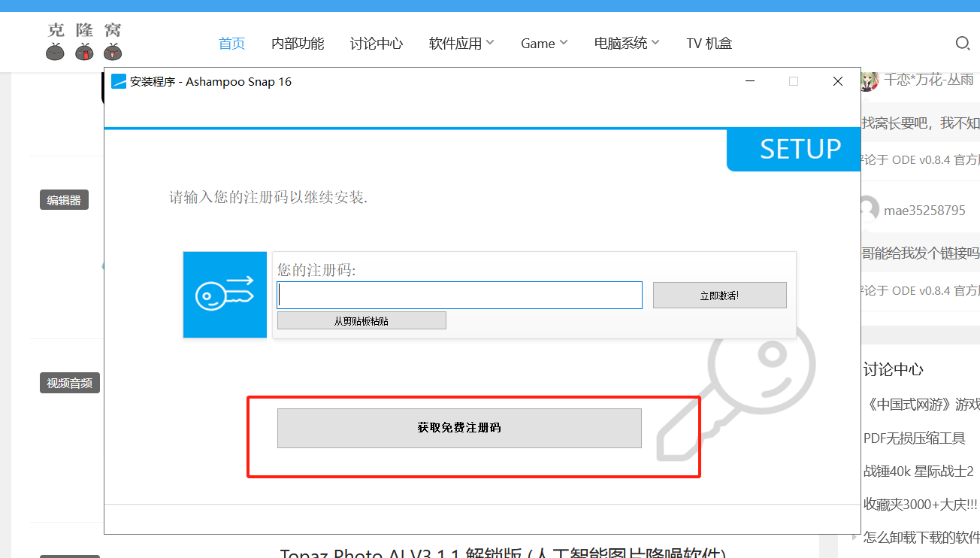The height and width of the screenshot is (558, 980).
Task: Click the 从剪贴板粘贴 button
Action: (x=361, y=320)
